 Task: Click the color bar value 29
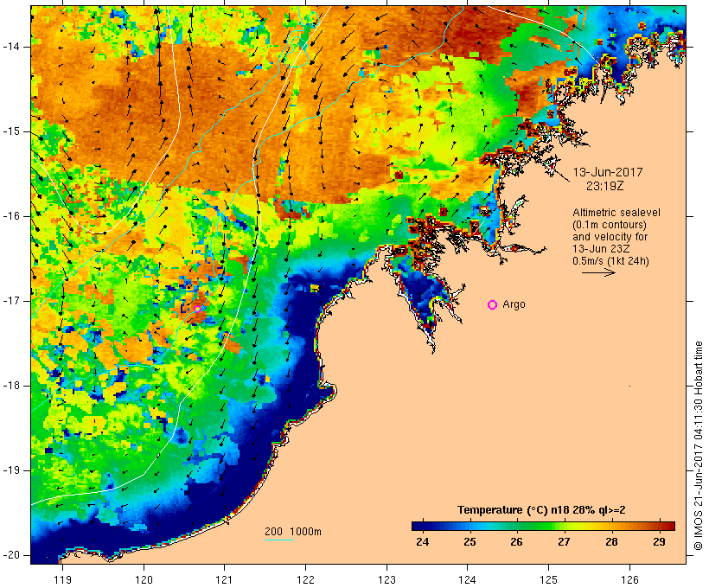(659, 541)
